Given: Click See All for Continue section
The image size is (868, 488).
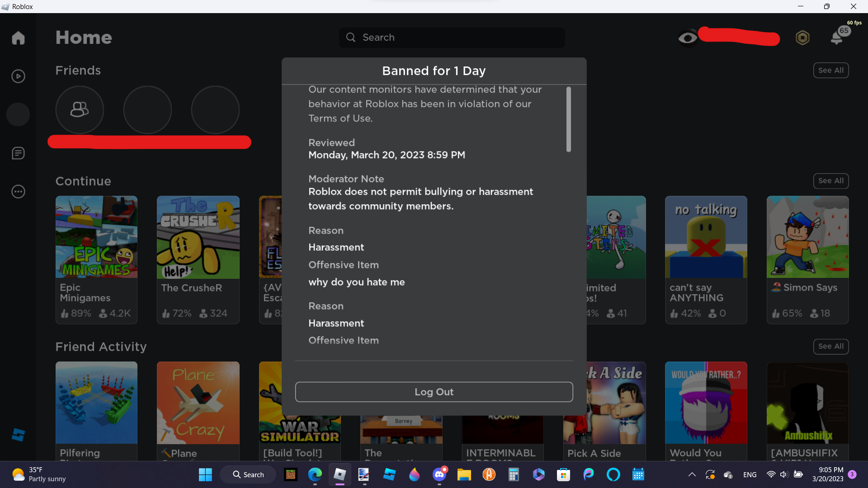Looking at the screenshot, I should [x=830, y=181].
